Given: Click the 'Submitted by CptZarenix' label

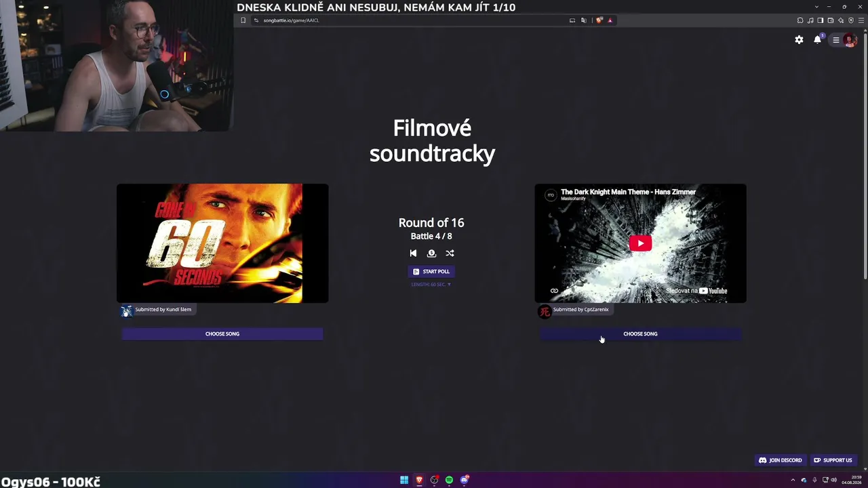Looking at the screenshot, I should [x=580, y=310].
